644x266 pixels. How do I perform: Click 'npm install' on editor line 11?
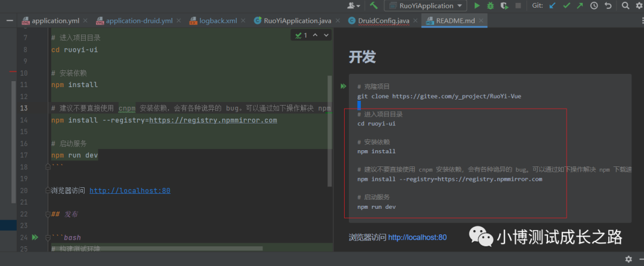click(x=75, y=85)
